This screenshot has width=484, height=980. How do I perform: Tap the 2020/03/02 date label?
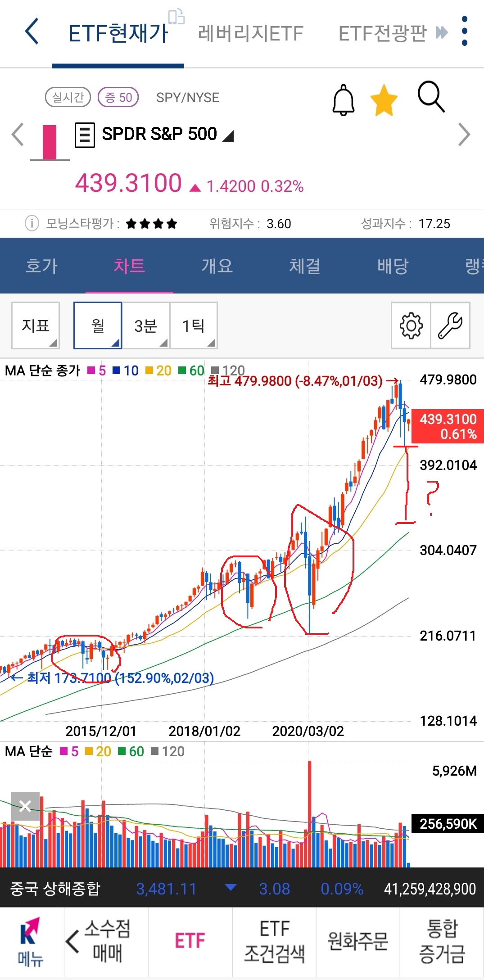(x=308, y=731)
